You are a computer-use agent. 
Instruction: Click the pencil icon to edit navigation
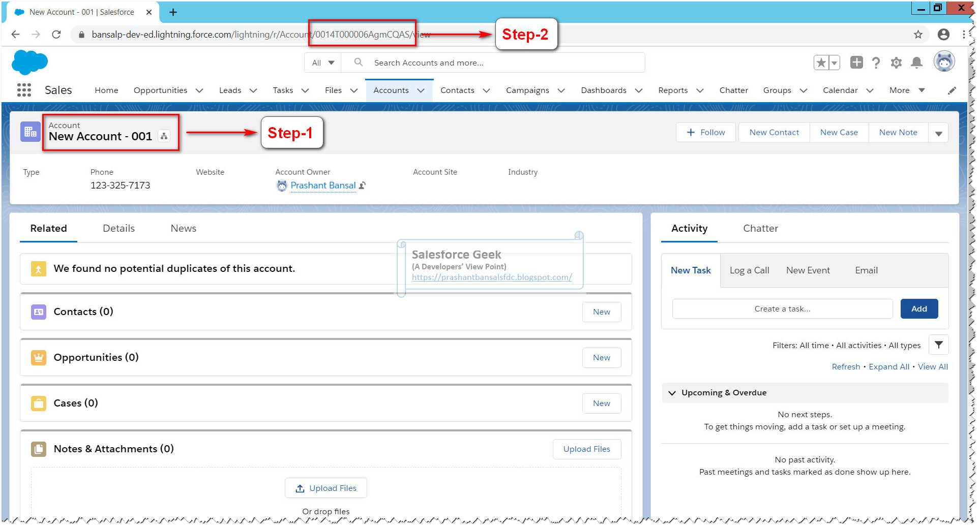tap(952, 90)
